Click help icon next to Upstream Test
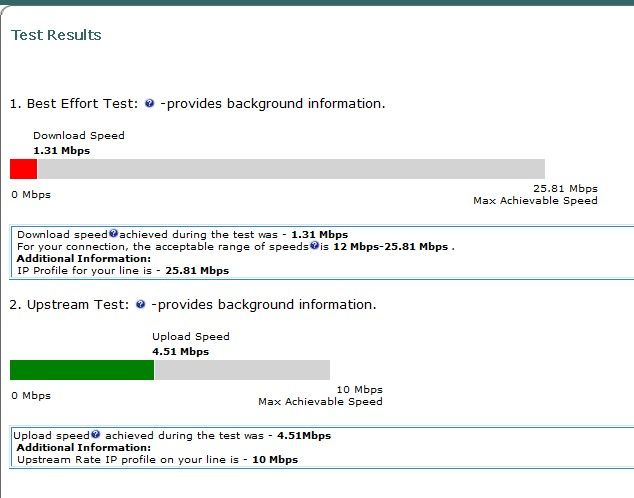 tap(140, 304)
